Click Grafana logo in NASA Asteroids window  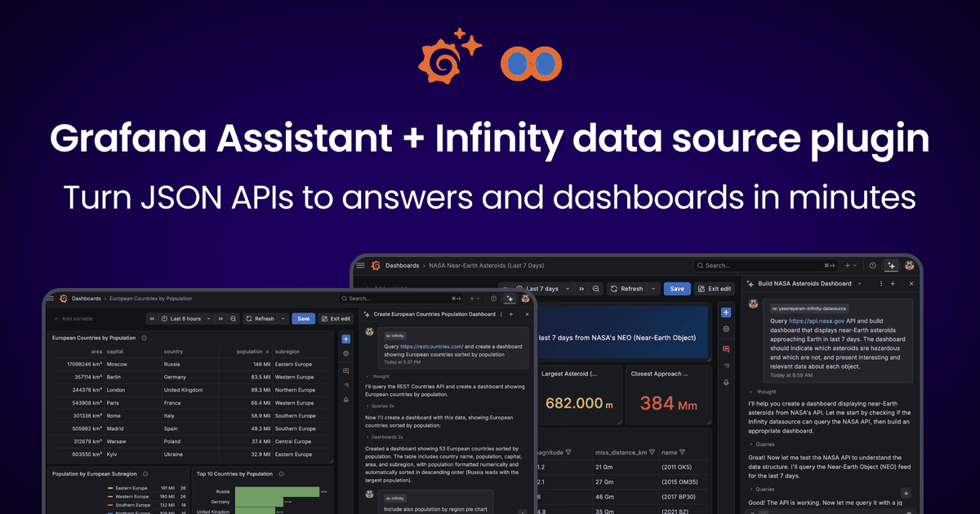(376, 265)
